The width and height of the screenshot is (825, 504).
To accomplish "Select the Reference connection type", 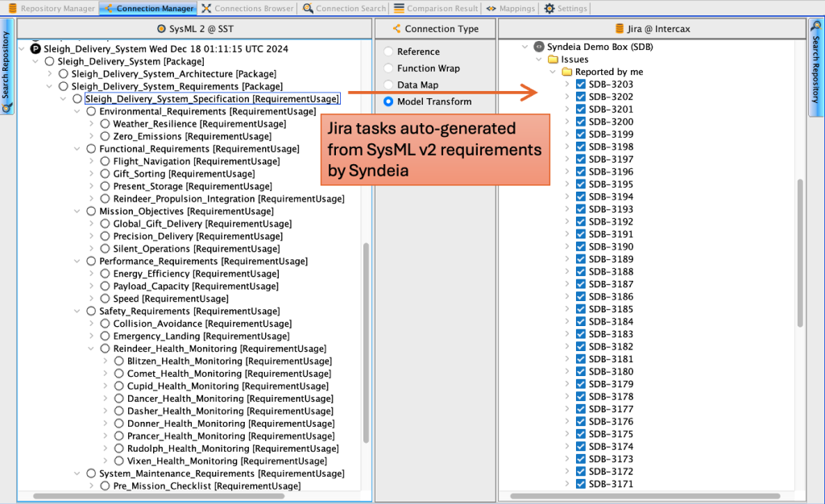I will 388,52.
